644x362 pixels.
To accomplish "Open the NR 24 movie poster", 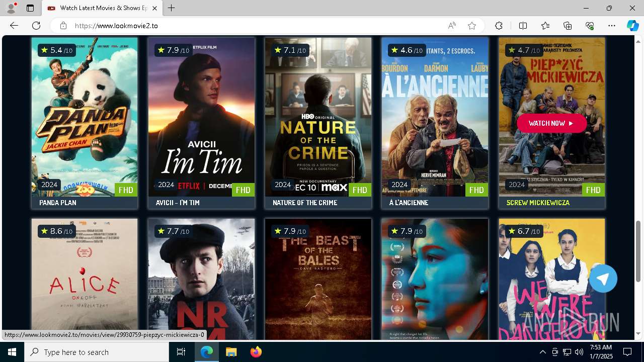I will (x=201, y=279).
